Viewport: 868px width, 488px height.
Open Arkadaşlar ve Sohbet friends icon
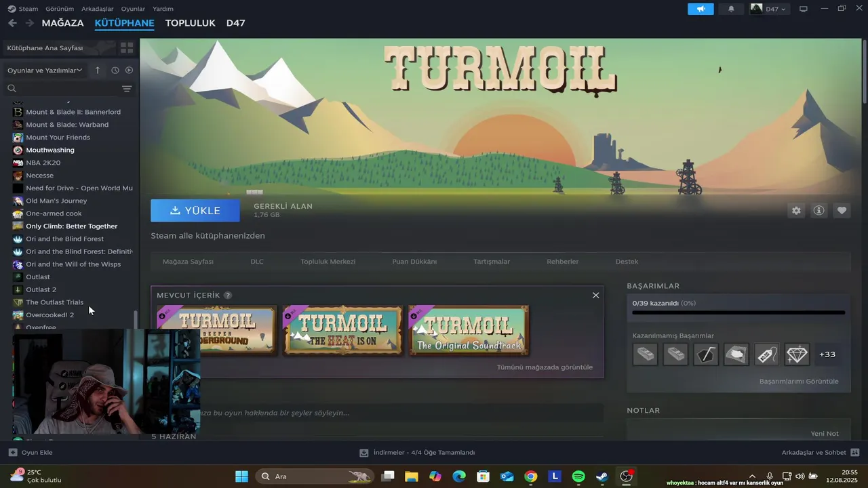click(x=854, y=452)
